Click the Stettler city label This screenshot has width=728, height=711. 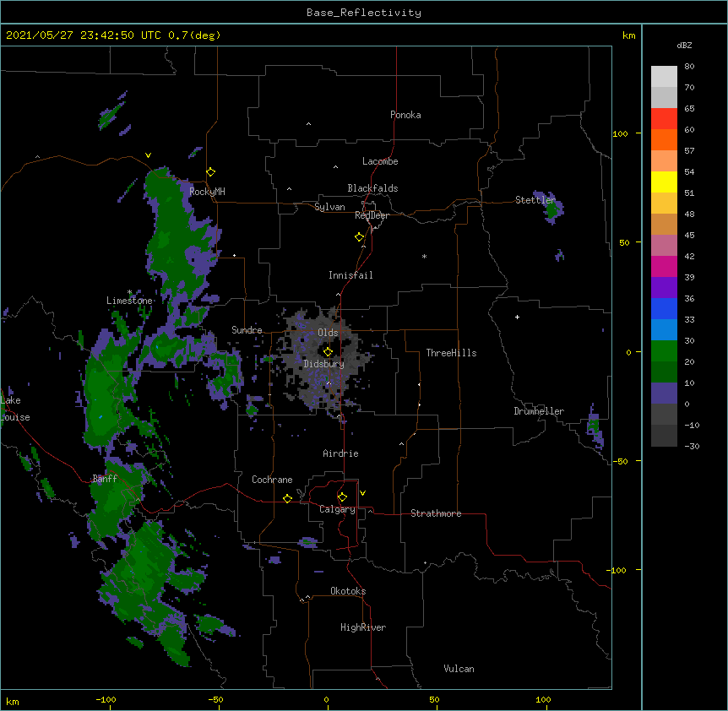point(535,200)
